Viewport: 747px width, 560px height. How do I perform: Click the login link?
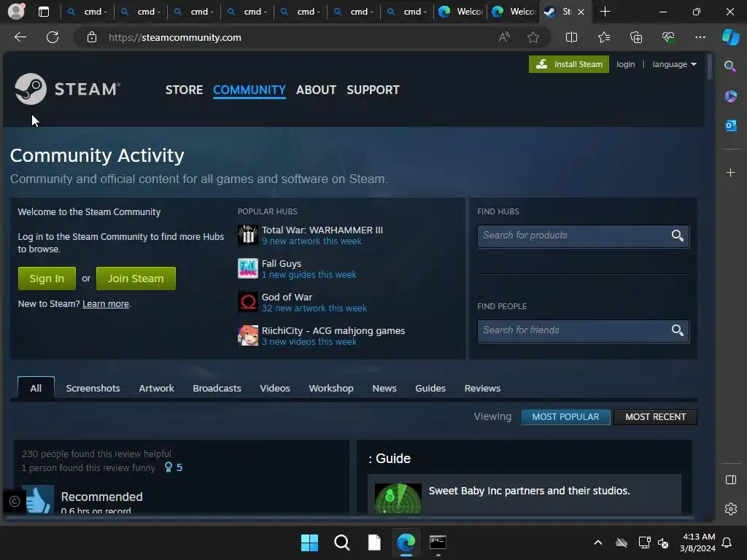point(625,64)
